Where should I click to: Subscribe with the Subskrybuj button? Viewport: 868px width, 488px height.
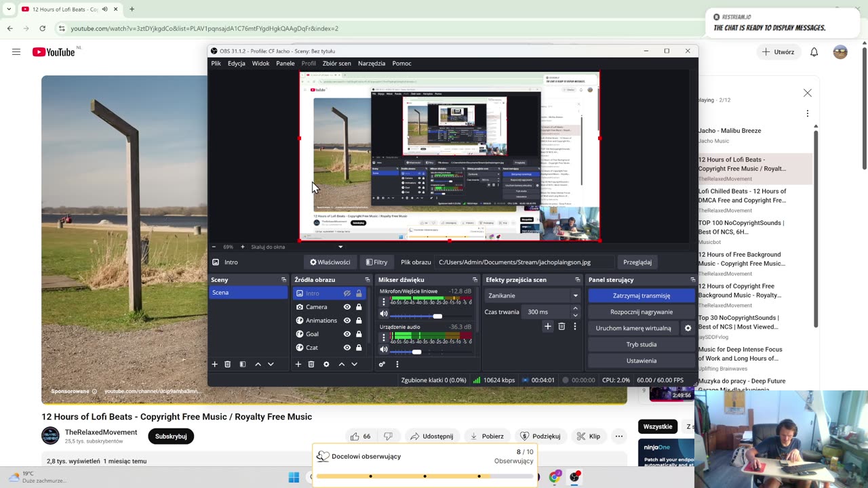click(171, 436)
